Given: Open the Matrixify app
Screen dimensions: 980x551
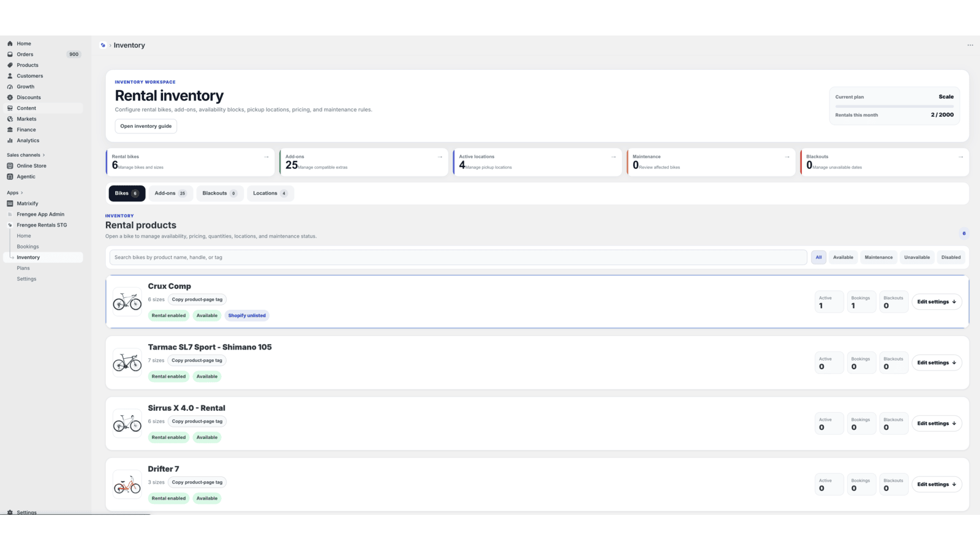Looking at the screenshot, I should [28, 203].
